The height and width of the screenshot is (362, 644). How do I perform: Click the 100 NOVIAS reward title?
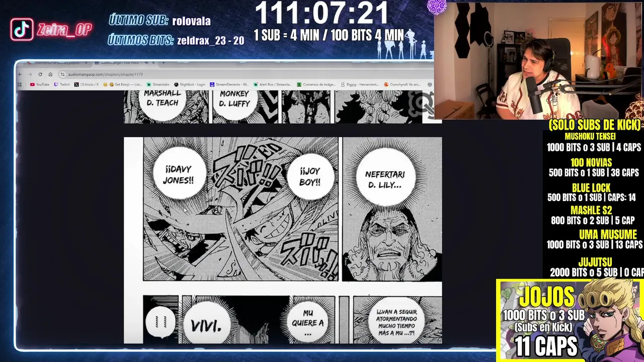point(591,162)
